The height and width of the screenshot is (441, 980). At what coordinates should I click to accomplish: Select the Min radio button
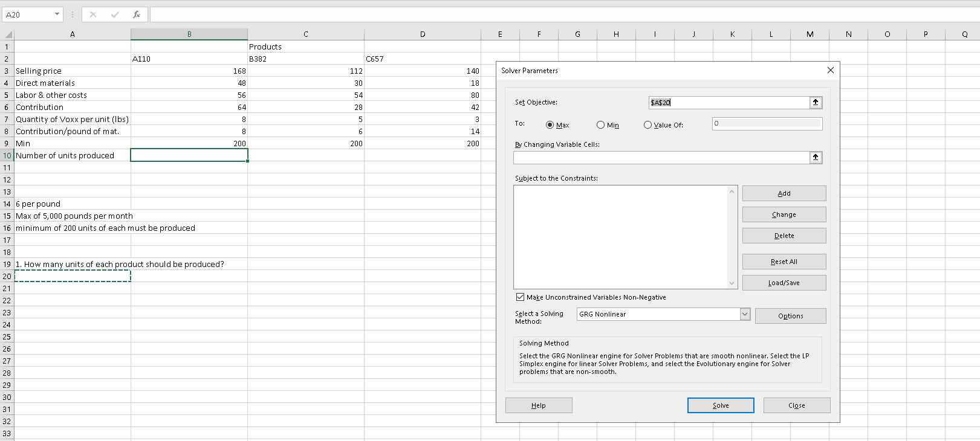click(x=600, y=125)
